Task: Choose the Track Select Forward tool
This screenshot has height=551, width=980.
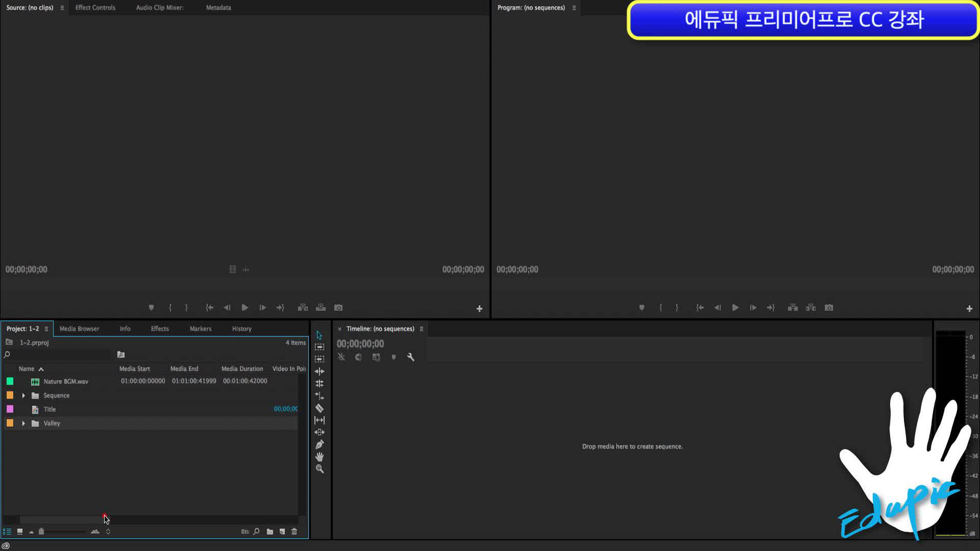Action: pos(320,346)
